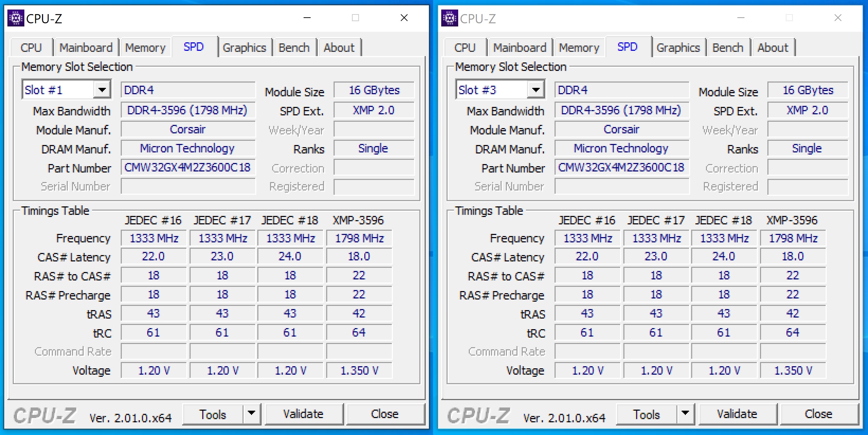
Task: Minimize the left CPU-Z window
Action: tap(307, 18)
